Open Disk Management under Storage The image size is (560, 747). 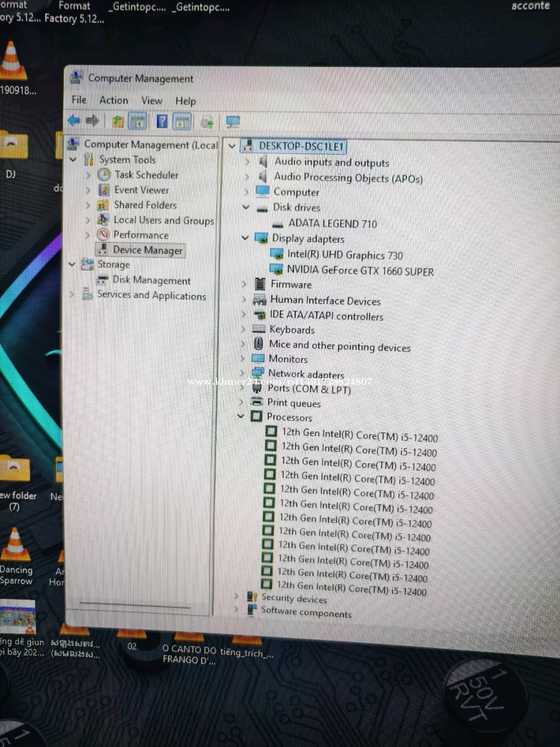click(x=151, y=280)
